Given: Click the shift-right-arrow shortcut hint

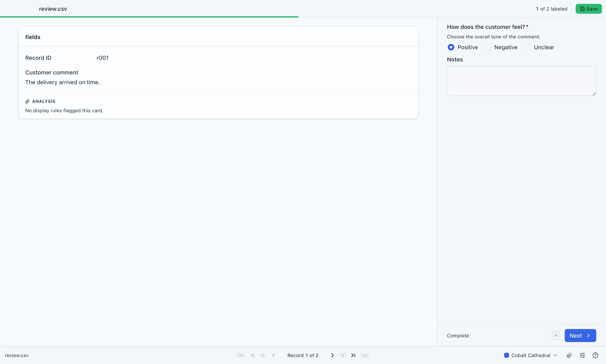Looking at the screenshot, I should coord(365,355).
